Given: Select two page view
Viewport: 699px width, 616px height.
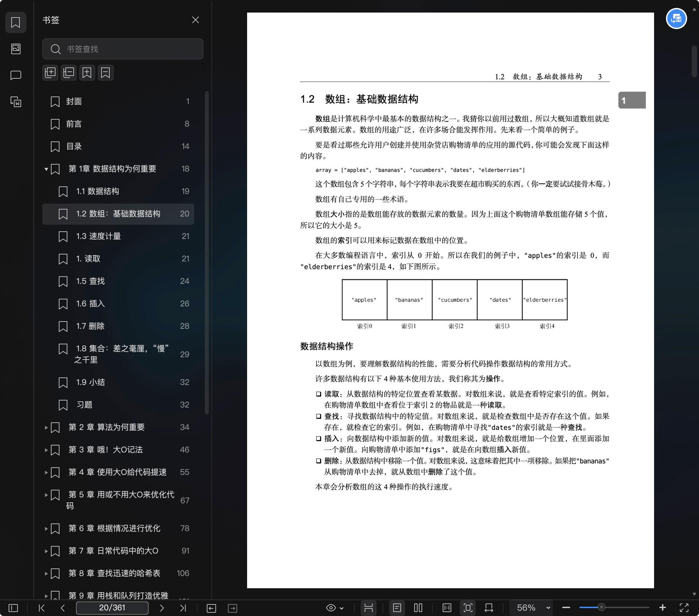Looking at the screenshot, I should (418, 608).
